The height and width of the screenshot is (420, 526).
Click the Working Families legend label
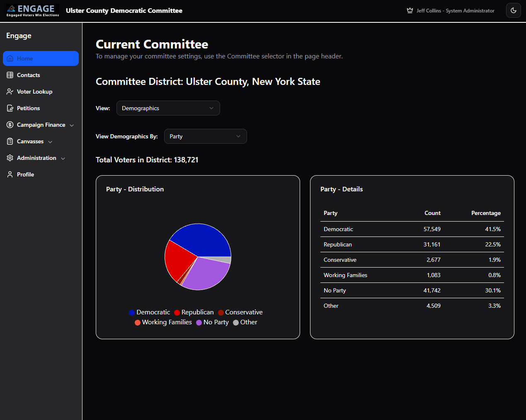point(167,322)
